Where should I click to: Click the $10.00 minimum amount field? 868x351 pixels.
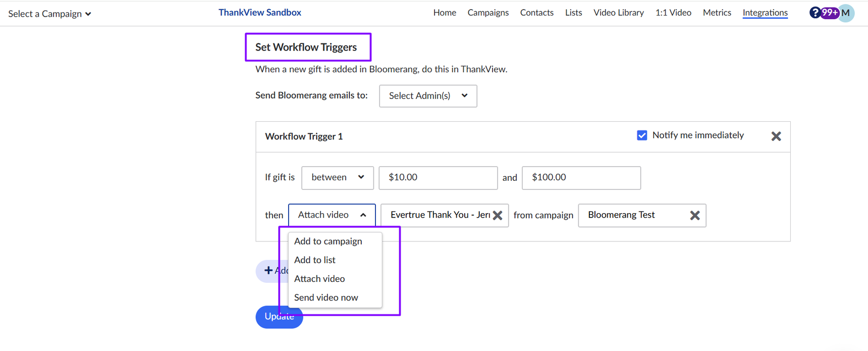438,178
